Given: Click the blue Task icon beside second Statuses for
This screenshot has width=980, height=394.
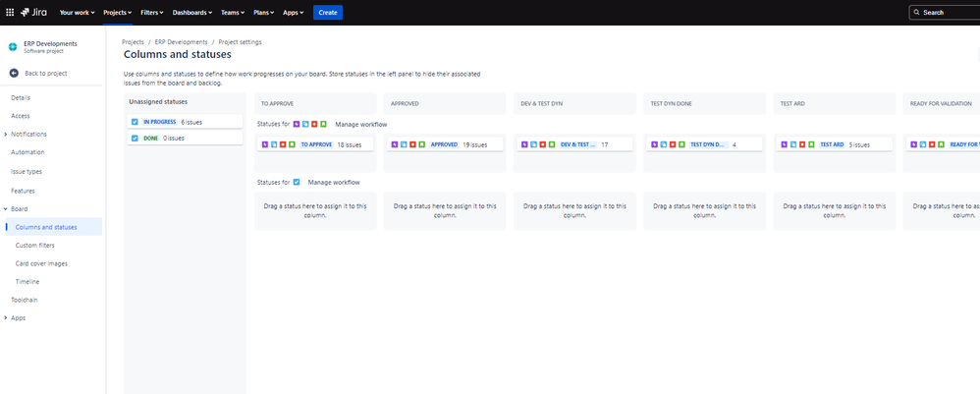Looking at the screenshot, I should click(x=297, y=182).
